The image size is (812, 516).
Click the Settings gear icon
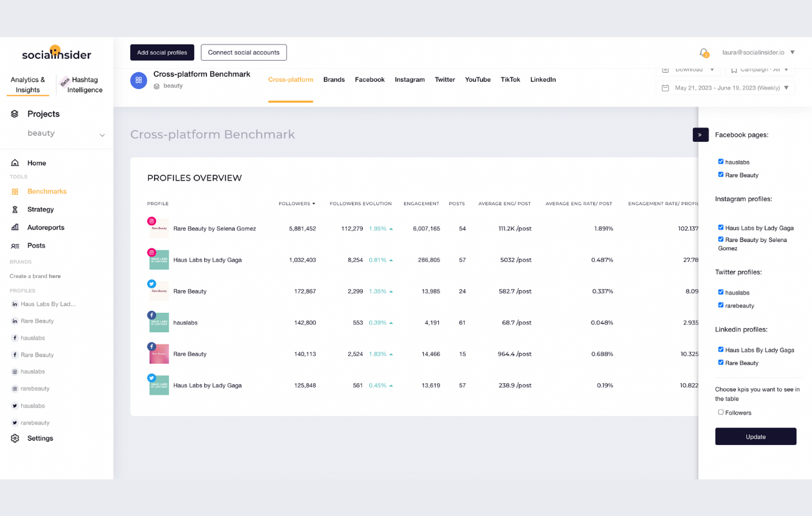(x=15, y=439)
